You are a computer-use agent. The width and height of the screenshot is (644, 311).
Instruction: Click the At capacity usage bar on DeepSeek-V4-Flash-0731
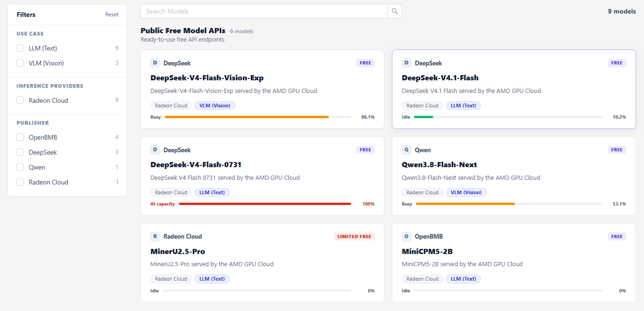click(265, 204)
